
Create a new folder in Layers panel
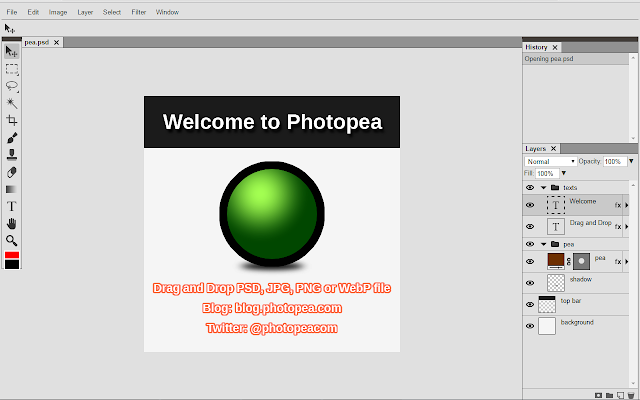click(x=609, y=395)
